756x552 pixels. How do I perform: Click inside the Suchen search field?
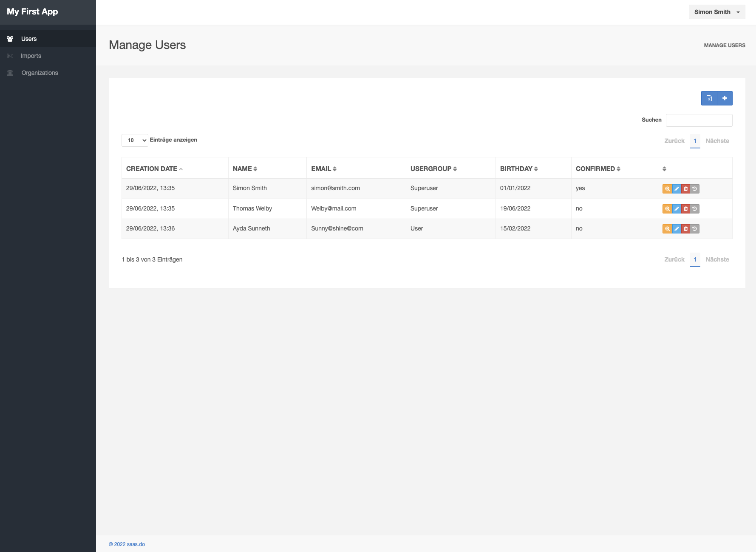click(699, 120)
